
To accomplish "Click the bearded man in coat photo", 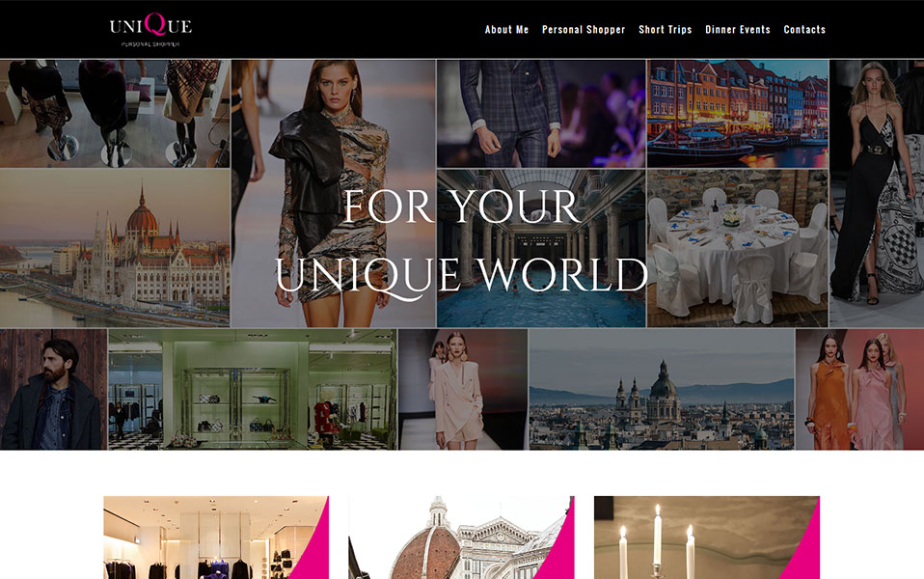I will [53, 389].
